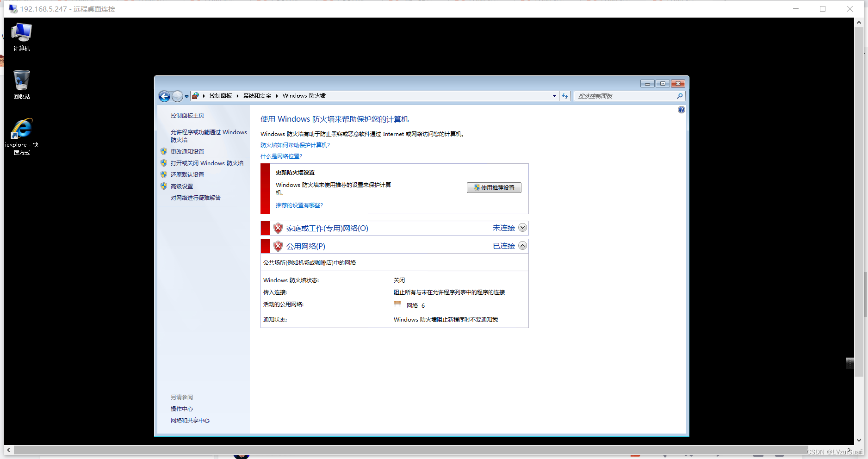Click the 使用推荐设置 button
The height and width of the screenshot is (459, 868).
pos(494,188)
